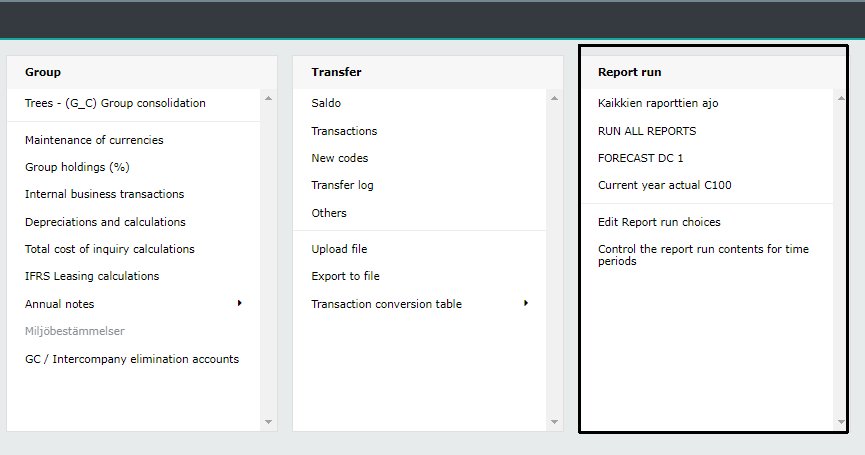
Task: Expand the Annual notes submenu arrow
Action: 239,303
